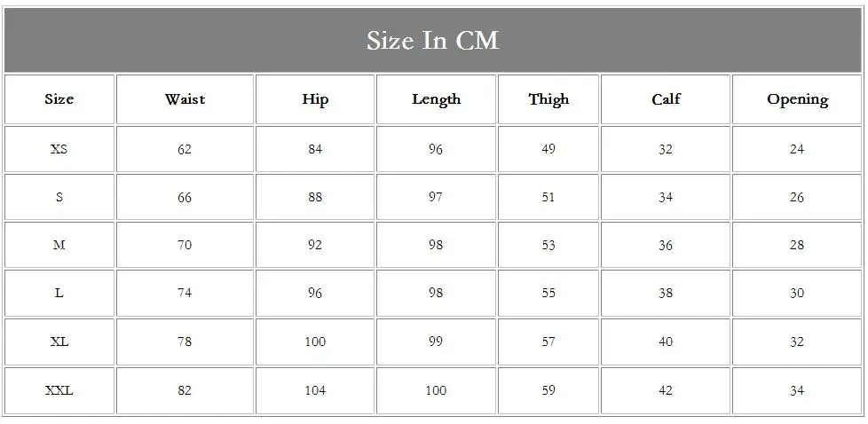Select thigh value 55 for L
The height and width of the screenshot is (424, 868).
point(548,293)
